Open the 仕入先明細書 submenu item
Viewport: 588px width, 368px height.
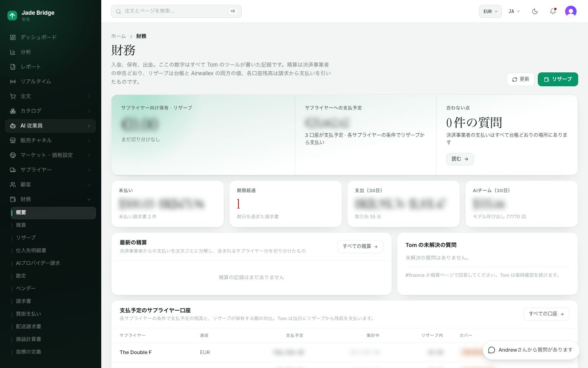53,250
